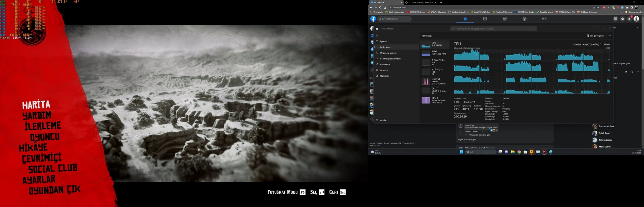
Task: Select Bellek memory performance graph
Action: (x=435, y=53)
